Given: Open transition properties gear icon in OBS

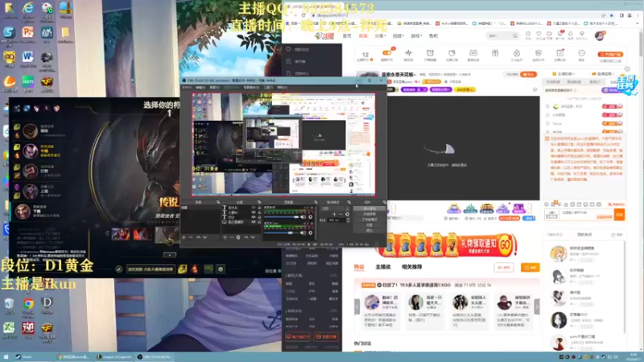Looking at the screenshot, I should point(347,214).
